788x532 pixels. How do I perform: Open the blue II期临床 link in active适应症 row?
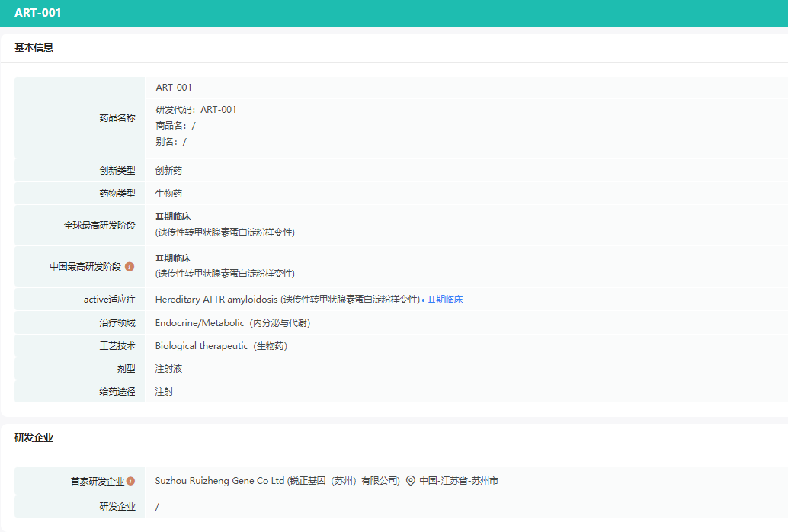click(x=445, y=300)
